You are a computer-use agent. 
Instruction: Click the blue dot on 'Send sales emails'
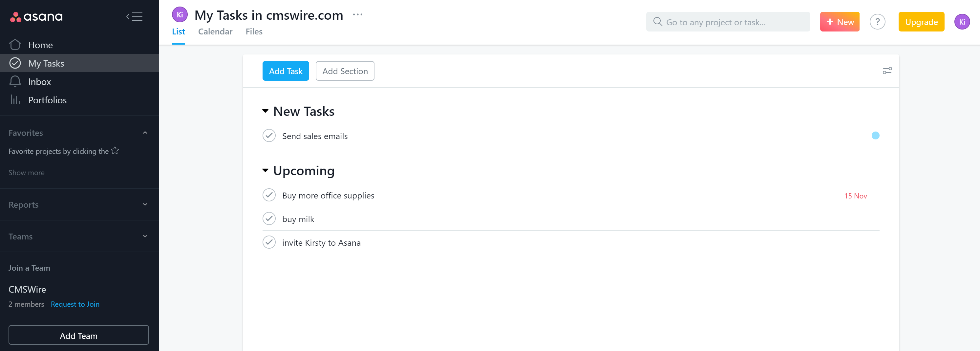click(875, 136)
